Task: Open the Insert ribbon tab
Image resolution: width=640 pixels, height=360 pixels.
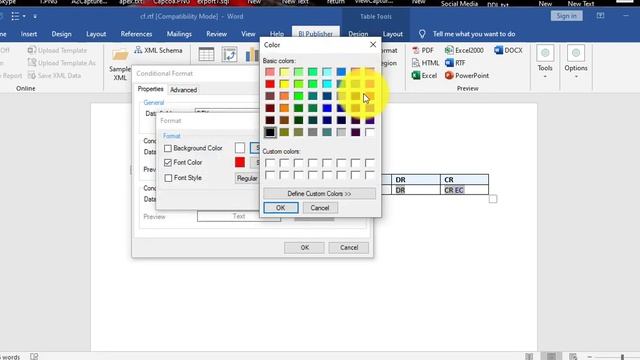Action: tap(29, 34)
